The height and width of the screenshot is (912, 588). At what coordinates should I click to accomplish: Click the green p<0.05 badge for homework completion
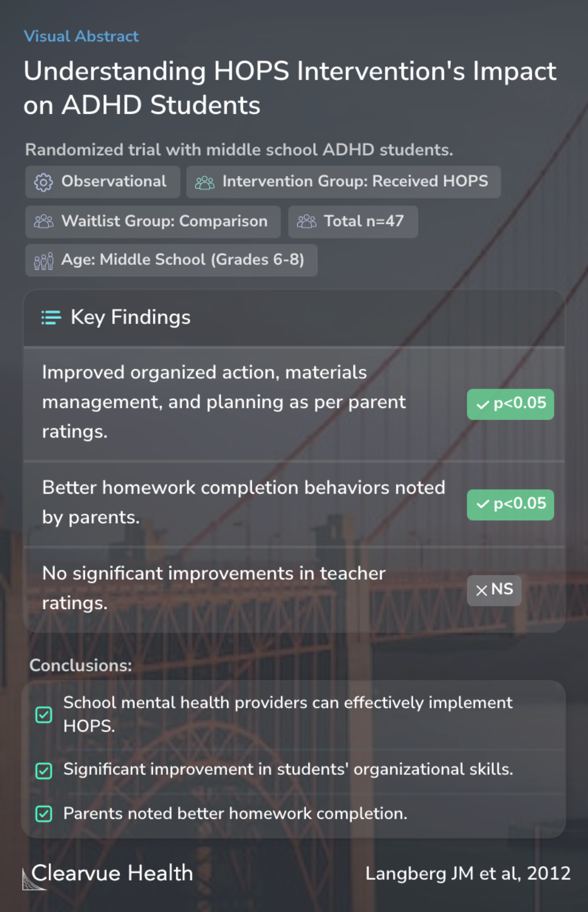pyautogui.click(x=510, y=504)
